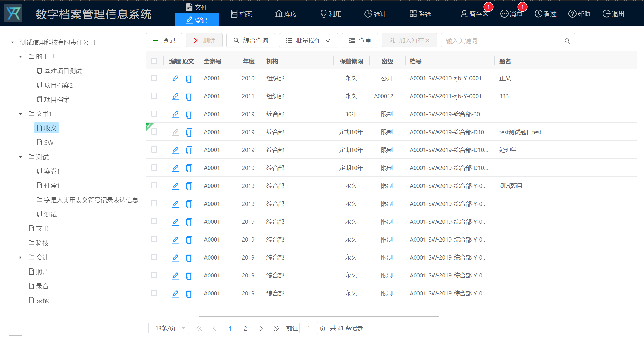Click the 删除 button

[204, 41]
